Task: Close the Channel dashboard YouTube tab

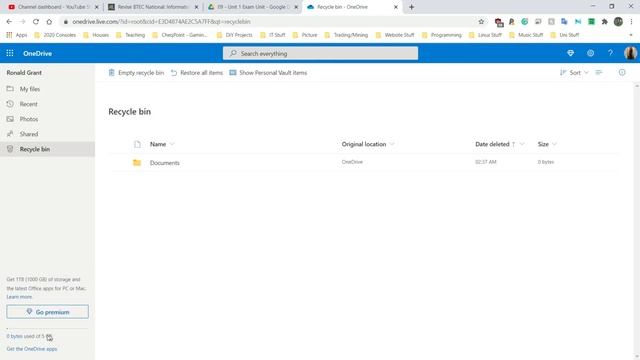Action: click(x=96, y=7)
